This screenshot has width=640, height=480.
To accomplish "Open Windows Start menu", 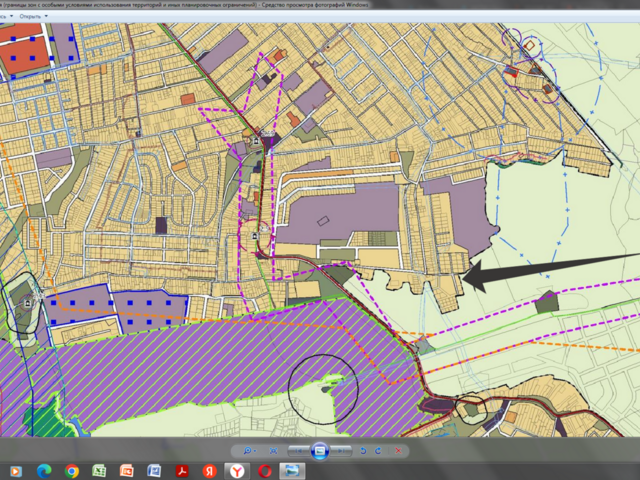I will (16, 470).
